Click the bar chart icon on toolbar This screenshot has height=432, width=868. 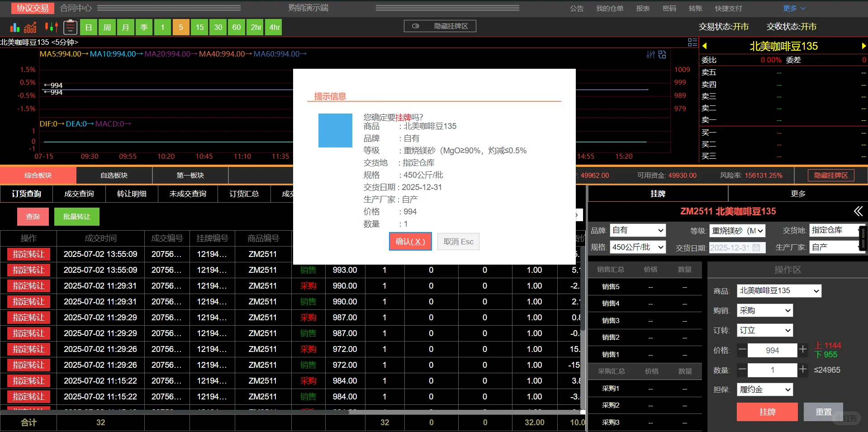click(x=14, y=27)
